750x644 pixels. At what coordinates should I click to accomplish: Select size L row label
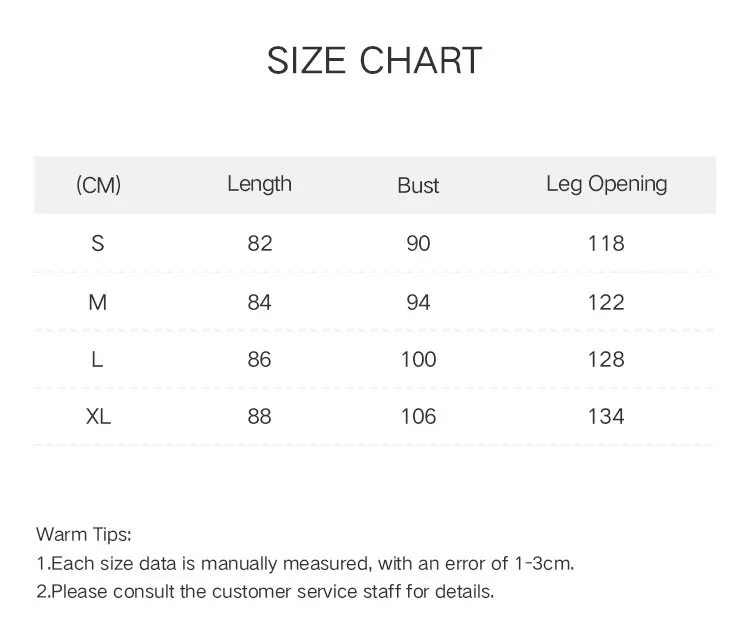tap(97, 359)
